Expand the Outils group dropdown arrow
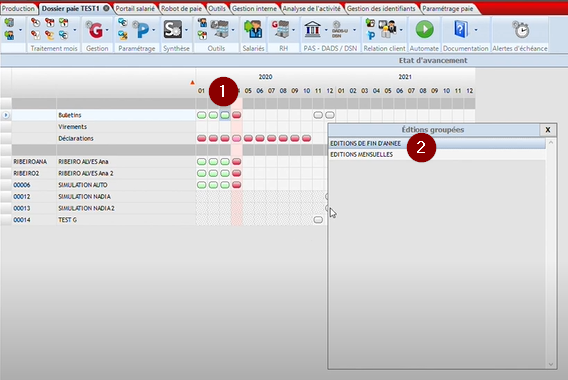The height and width of the screenshot is (380, 568). [x=233, y=30]
